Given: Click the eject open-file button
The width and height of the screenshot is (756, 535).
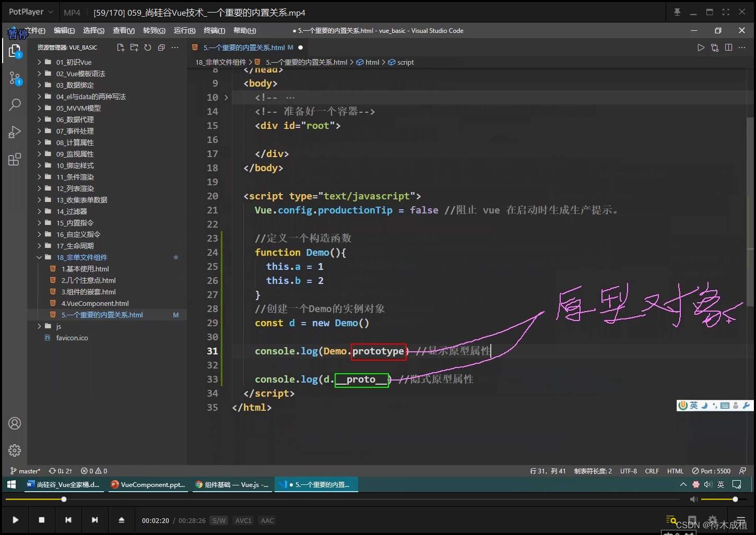Looking at the screenshot, I should click(122, 520).
